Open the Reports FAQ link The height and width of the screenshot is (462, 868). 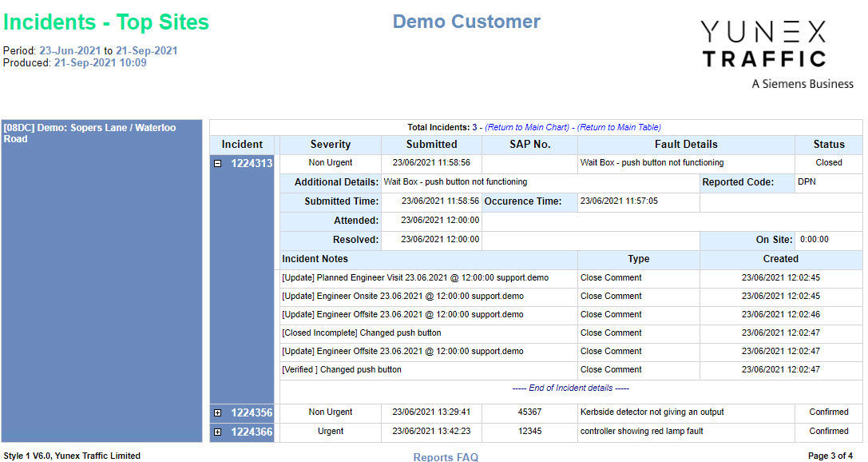click(x=446, y=457)
